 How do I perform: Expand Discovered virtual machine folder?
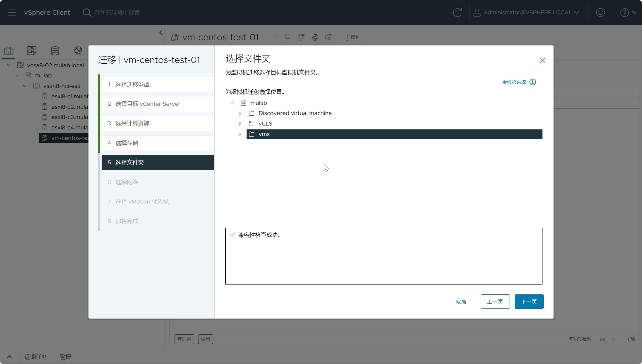[240, 113]
